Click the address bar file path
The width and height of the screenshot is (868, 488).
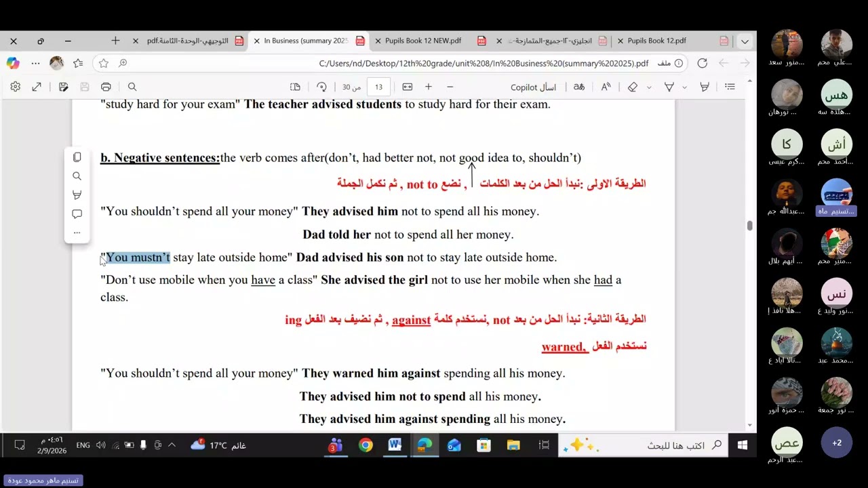click(x=484, y=63)
